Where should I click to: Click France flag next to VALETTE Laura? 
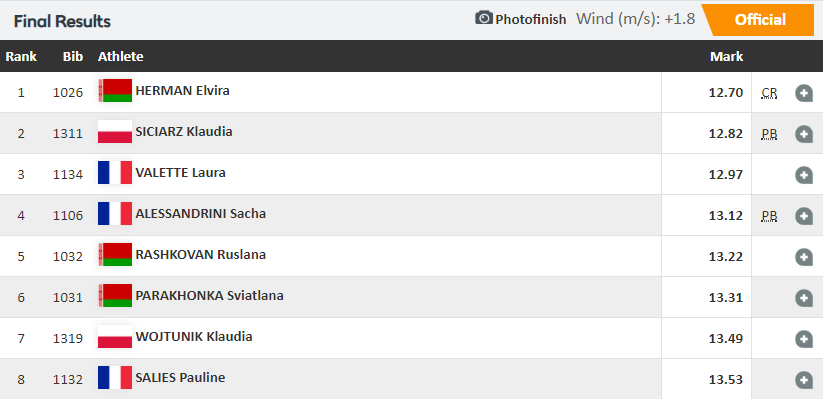coord(115,172)
